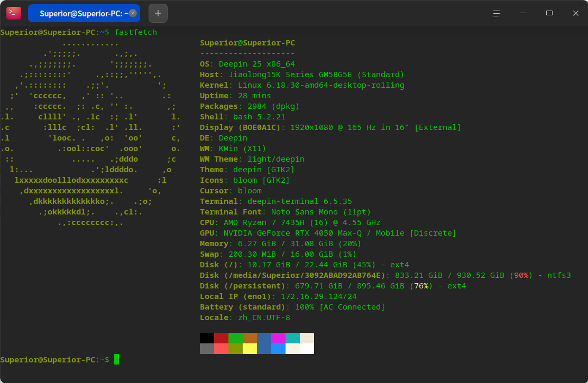Image resolution: width=588 pixels, height=383 pixels.
Task: Click the Display '1920x1080 @ 165 Hz' line
Action: (330, 127)
